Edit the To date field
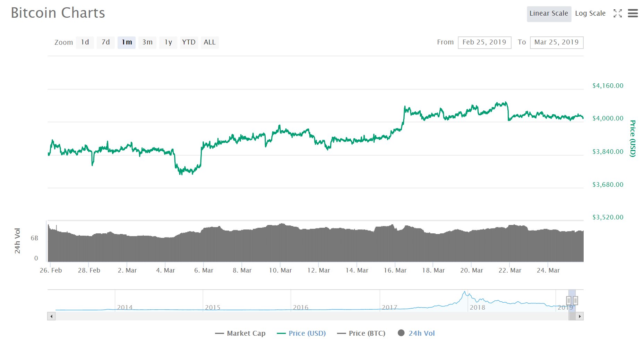 click(557, 42)
